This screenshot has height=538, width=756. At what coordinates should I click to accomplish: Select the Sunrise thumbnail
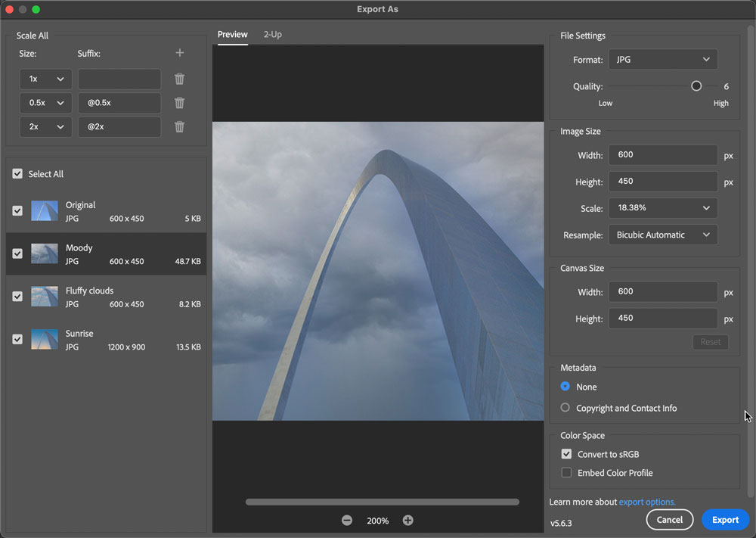[x=45, y=340]
